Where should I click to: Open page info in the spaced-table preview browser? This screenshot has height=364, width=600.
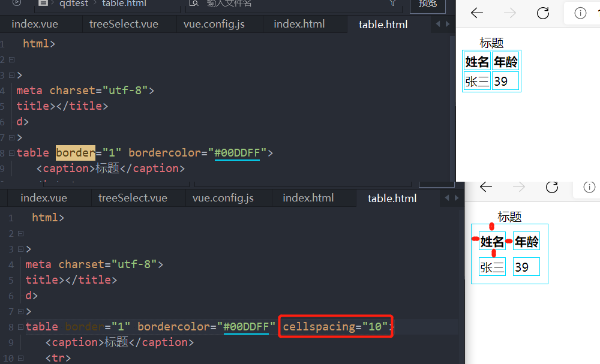(589, 187)
